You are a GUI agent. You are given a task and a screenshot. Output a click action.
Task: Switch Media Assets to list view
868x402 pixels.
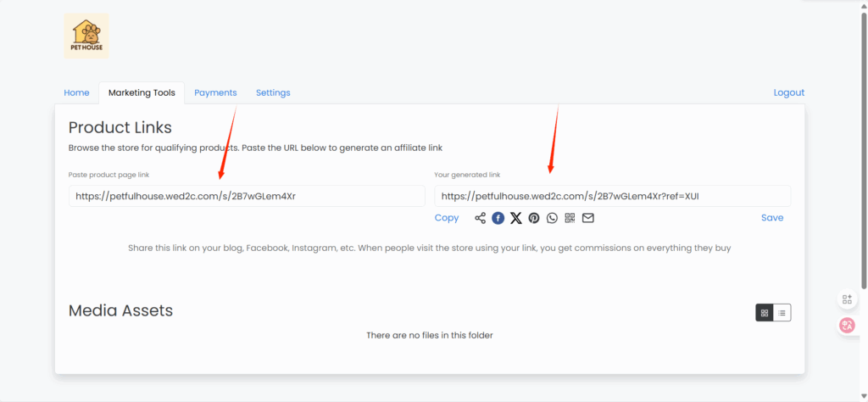point(782,313)
